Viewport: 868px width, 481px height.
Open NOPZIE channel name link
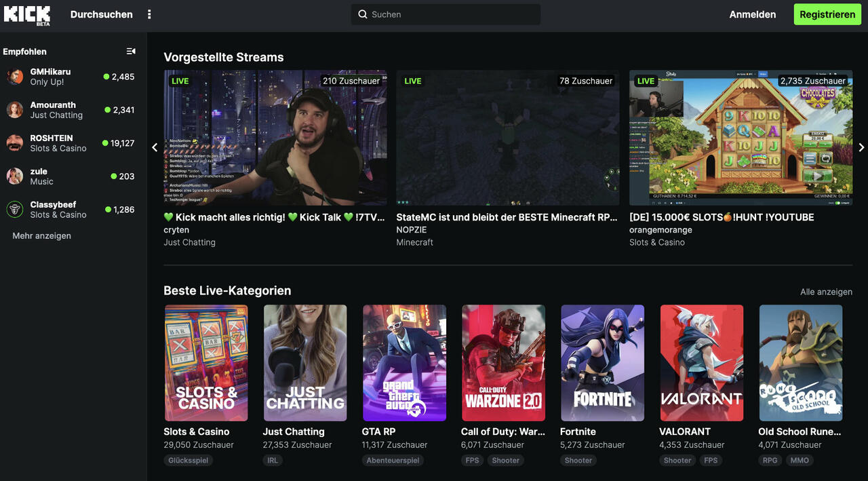[411, 230]
